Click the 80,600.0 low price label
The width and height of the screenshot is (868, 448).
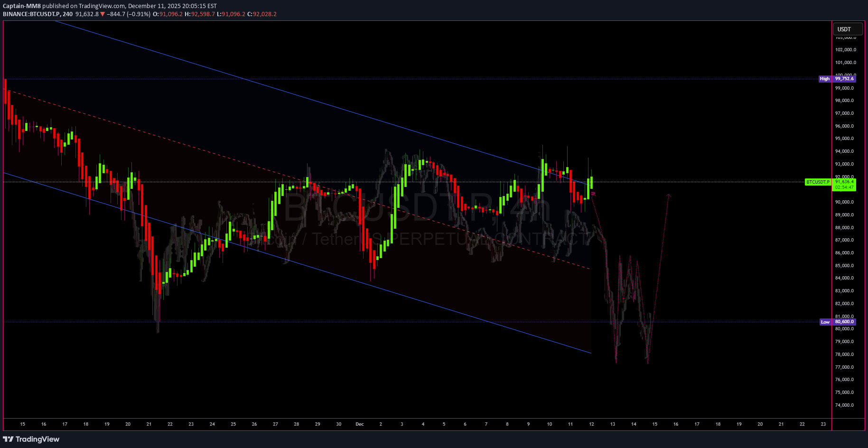pos(844,322)
